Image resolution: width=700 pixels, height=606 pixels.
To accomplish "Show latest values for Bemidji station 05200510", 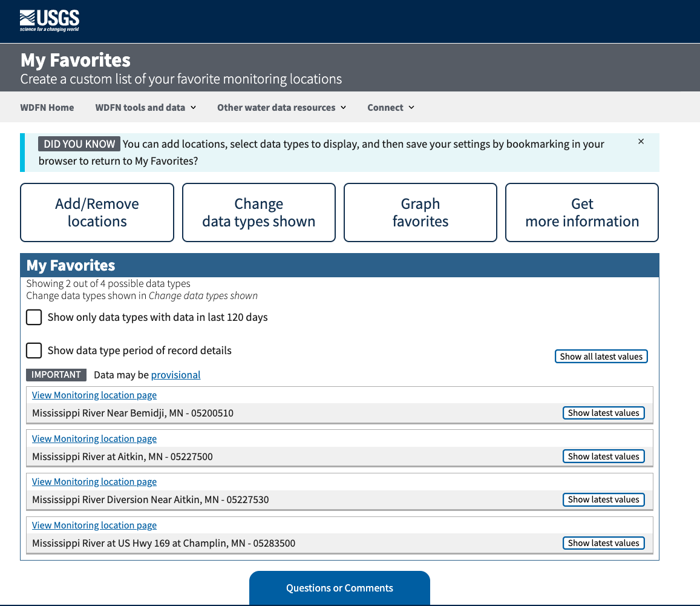I will (603, 412).
